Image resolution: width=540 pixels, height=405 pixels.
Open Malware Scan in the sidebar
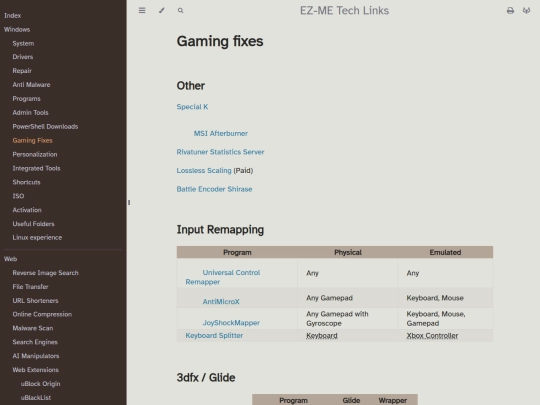33,328
